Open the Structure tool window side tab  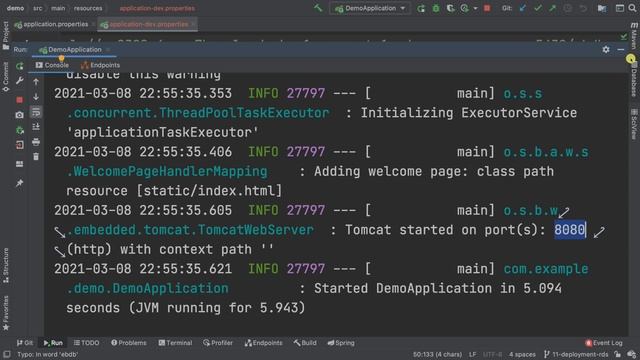coord(5,266)
